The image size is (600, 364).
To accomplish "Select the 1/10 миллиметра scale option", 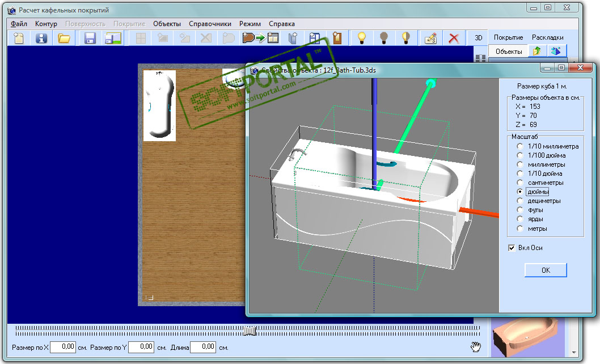I will click(549, 146).
